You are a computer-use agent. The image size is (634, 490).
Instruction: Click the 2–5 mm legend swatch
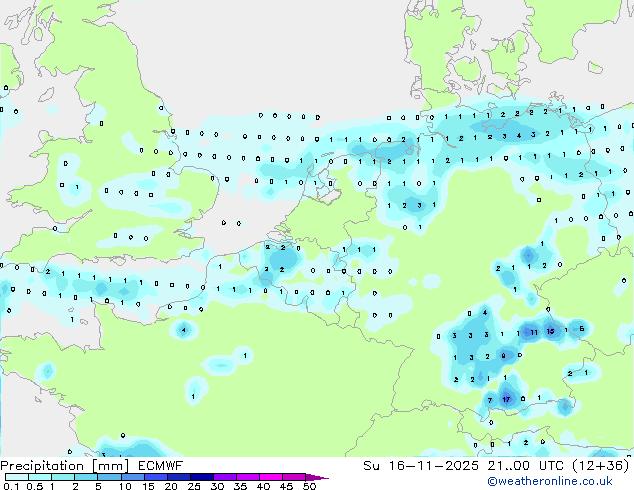click(x=86, y=477)
